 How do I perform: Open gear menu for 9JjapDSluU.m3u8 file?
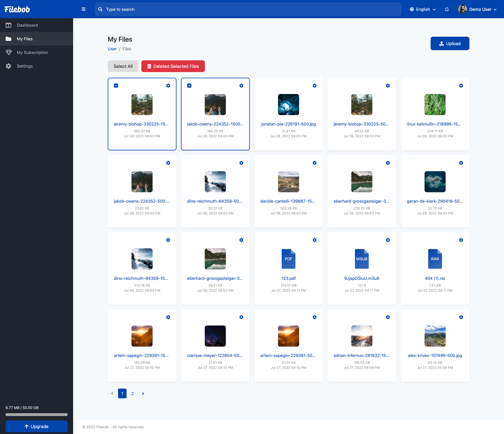(x=388, y=240)
